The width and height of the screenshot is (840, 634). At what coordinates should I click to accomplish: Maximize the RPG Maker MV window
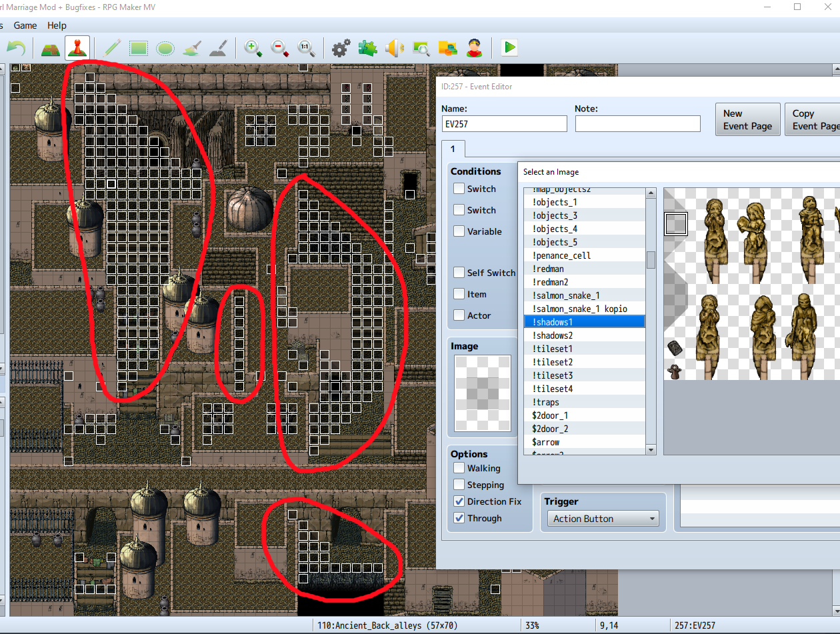point(797,7)
